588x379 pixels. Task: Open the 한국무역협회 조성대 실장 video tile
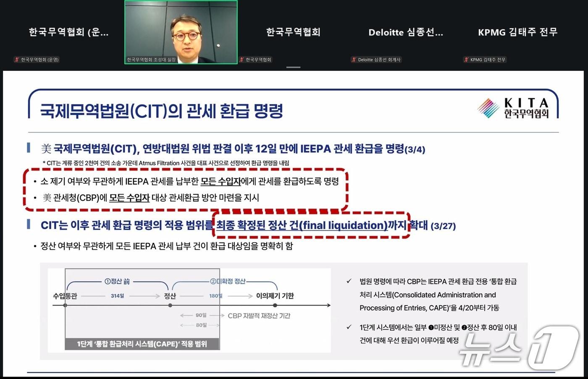(x=181, y=32)
